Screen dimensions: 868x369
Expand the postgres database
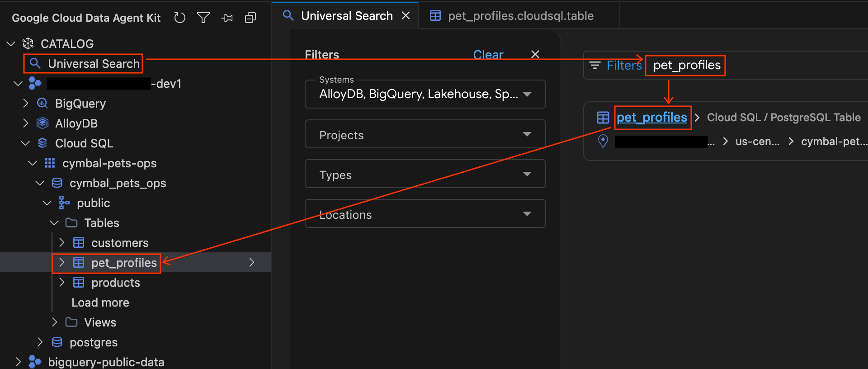coord(40,342)
